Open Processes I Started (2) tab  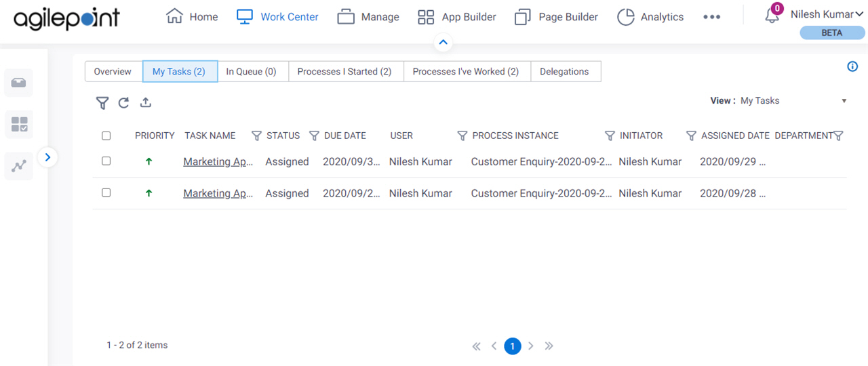[344, 71]
